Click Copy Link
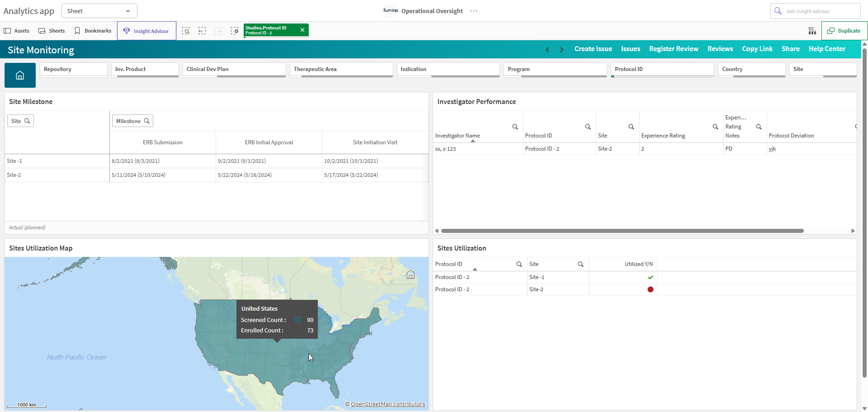 click(757, 49)
